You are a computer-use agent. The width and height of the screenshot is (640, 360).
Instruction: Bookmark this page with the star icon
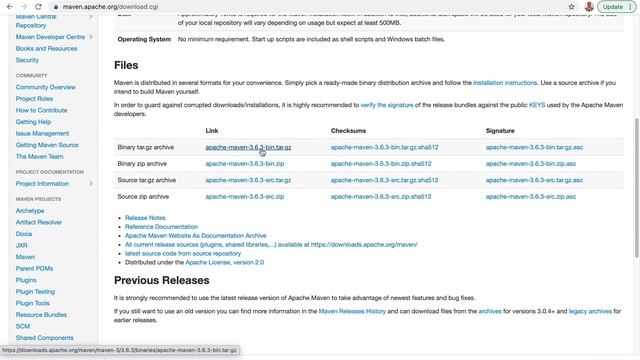(x=571, y=7)
